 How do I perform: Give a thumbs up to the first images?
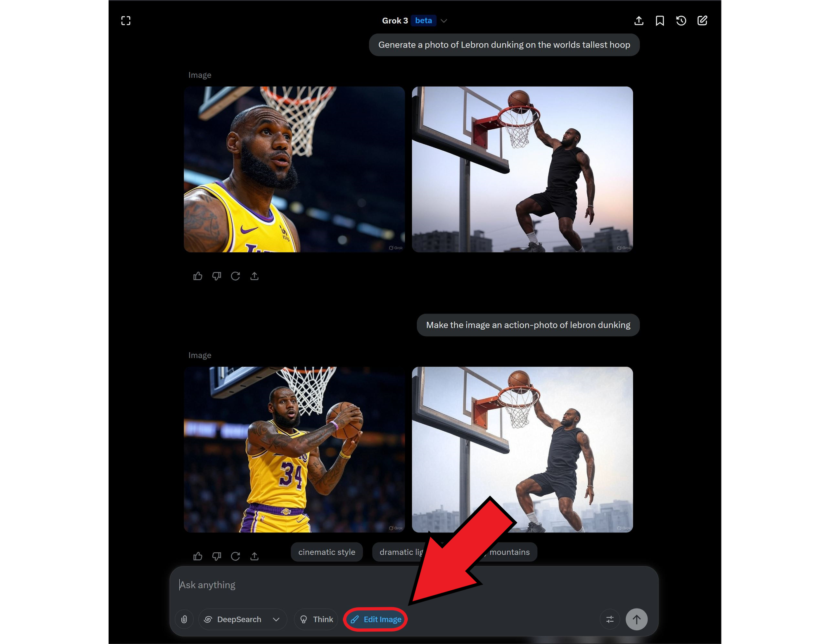[x=197, y=276]
